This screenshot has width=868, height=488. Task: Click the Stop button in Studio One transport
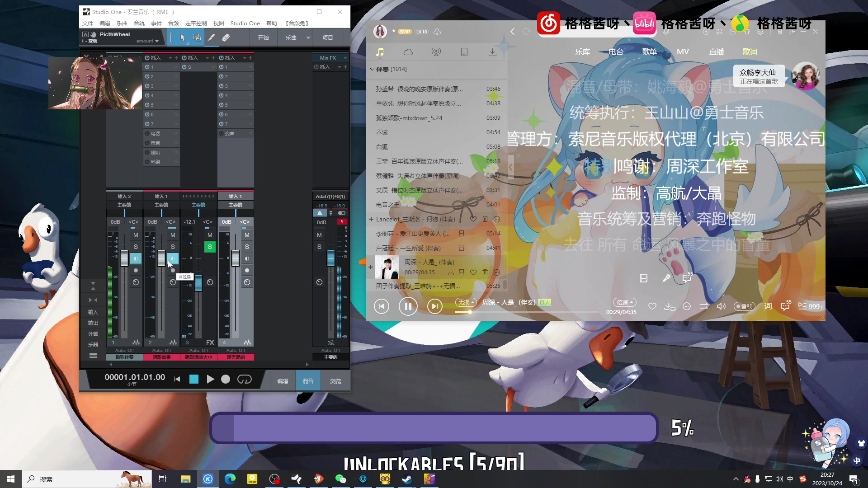point(194,379)
